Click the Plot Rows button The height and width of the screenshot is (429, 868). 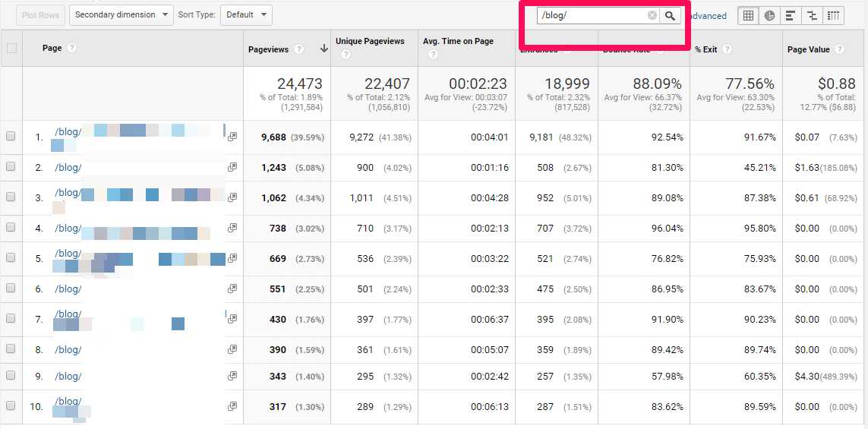(x=40, y=14)
